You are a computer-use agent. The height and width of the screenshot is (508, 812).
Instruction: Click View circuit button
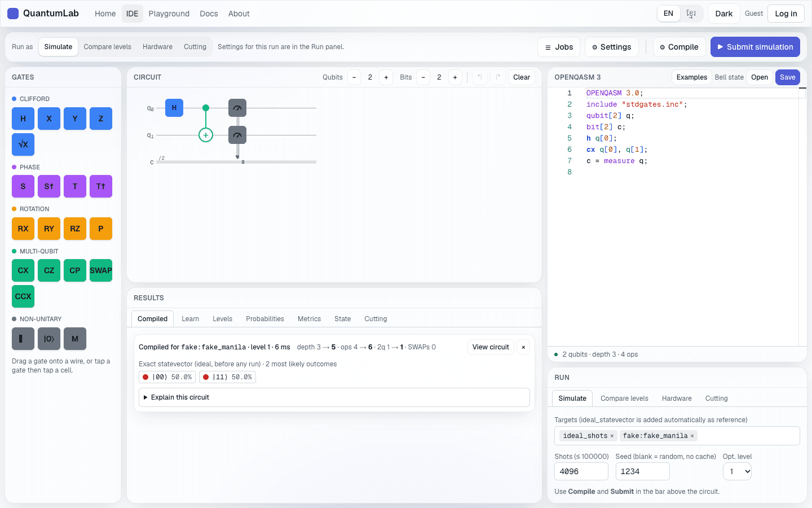tap(491, 347)
